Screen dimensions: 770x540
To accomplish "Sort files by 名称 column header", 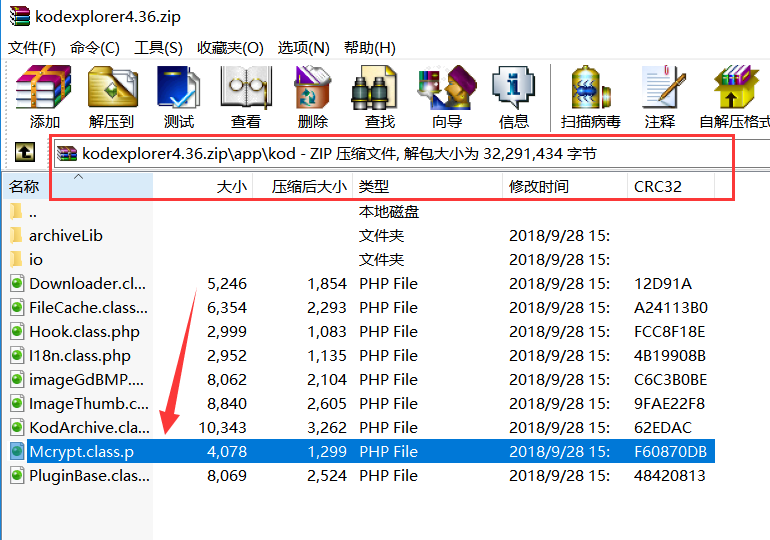I will (25, 187).
